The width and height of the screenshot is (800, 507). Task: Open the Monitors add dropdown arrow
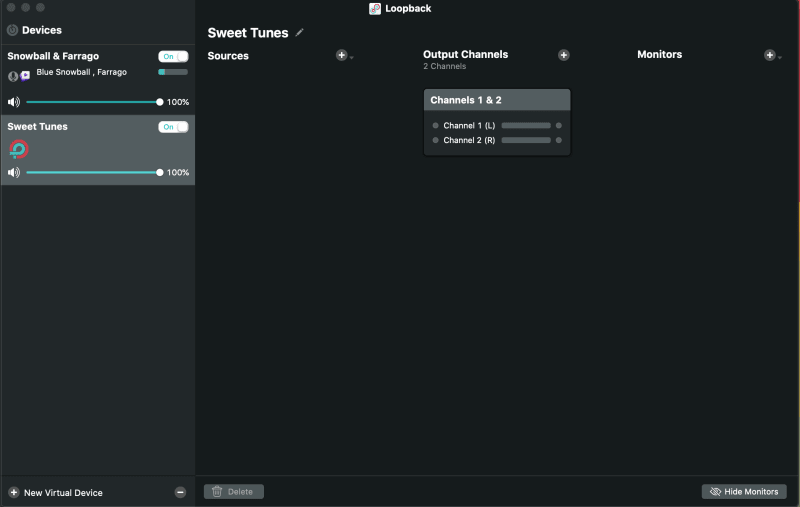tap(780, 58)
